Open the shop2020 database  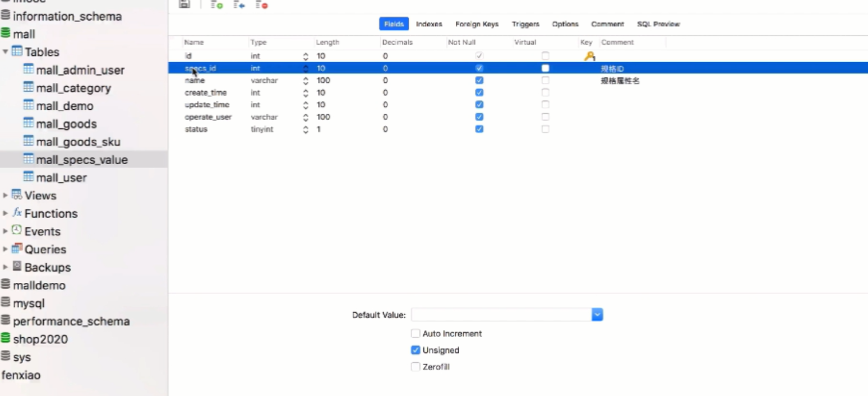pos(40,339)
